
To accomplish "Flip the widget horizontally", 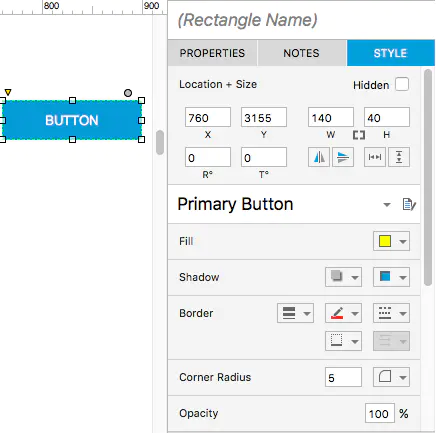I will coord(319,157).
